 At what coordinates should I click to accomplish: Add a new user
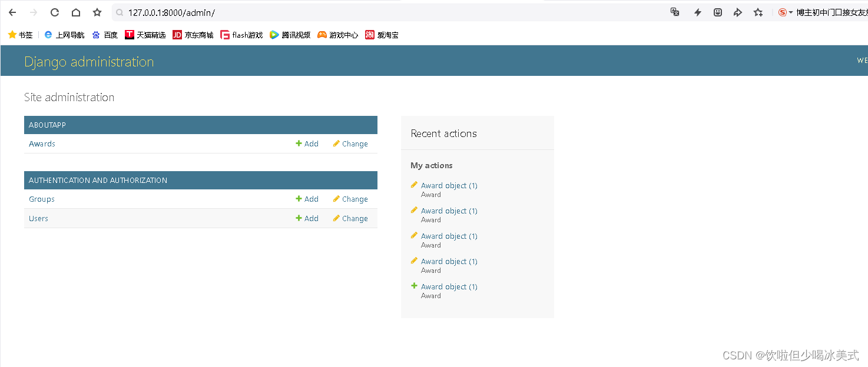click(x=307, y=218)
